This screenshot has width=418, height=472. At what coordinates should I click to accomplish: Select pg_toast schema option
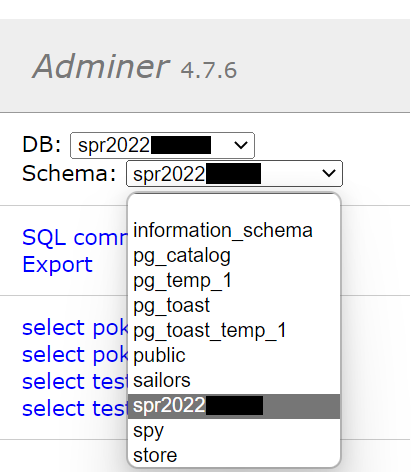[x=234, y=306]
